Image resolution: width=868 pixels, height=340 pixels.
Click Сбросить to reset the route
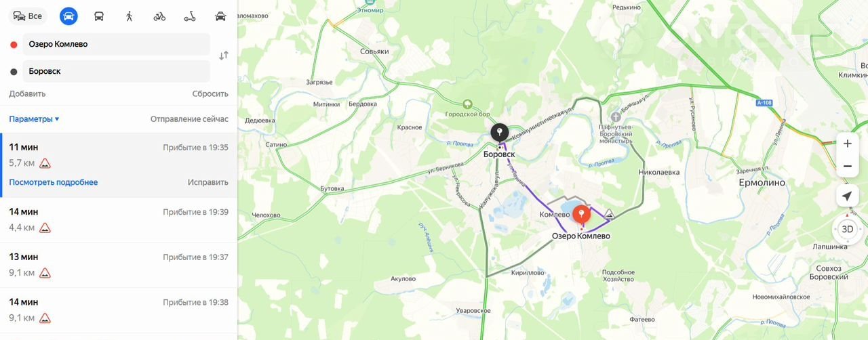point(210,94)
